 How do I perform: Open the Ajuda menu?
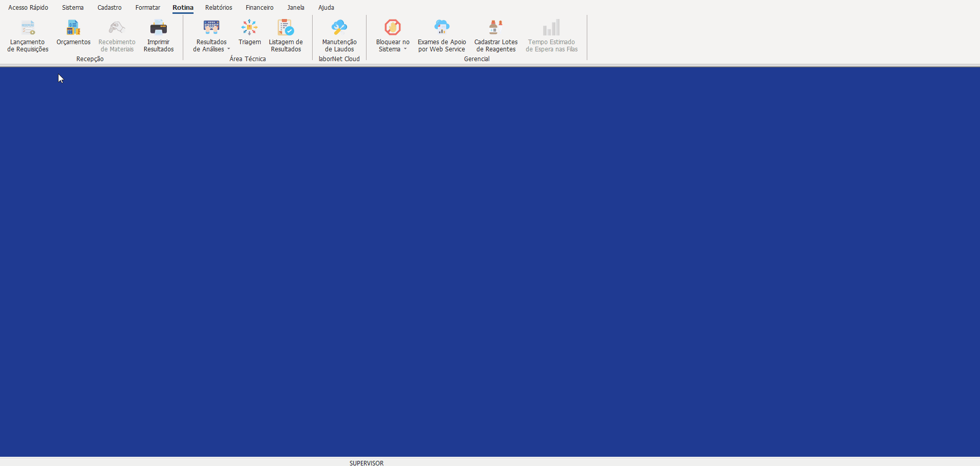tap(326, 8)
